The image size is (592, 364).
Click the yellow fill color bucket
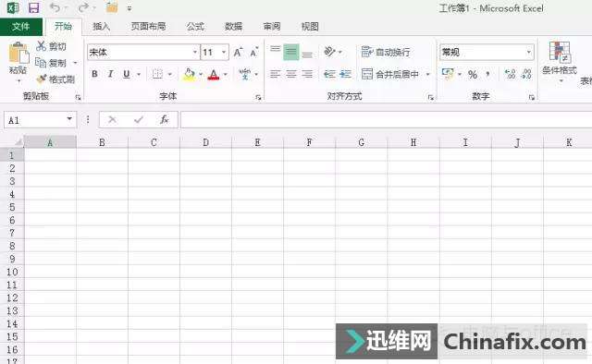click(x=189, y=74)
